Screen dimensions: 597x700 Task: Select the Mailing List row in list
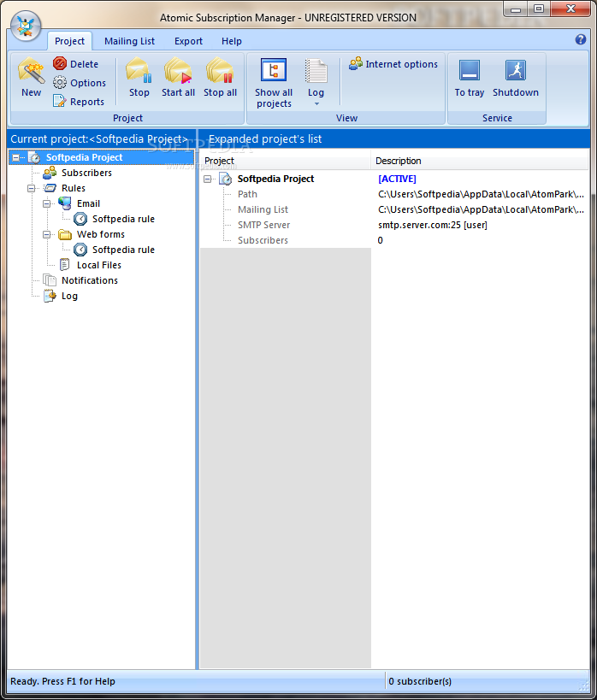[393, 209]
